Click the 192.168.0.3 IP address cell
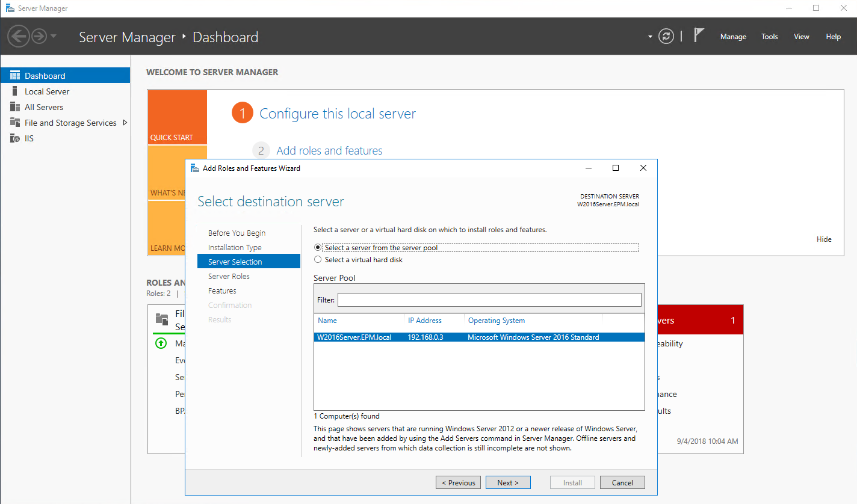This screenshot has width=857, height=504. (425, 337)
